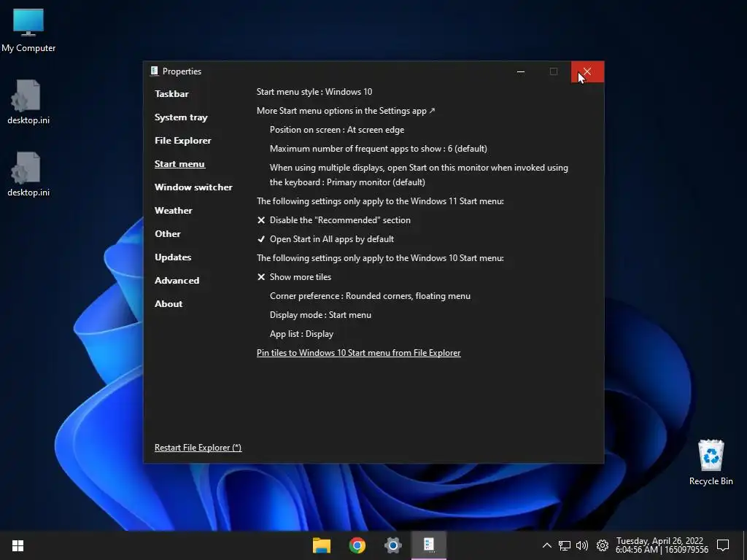Switch to File Explorer section

tap(183, 141)
